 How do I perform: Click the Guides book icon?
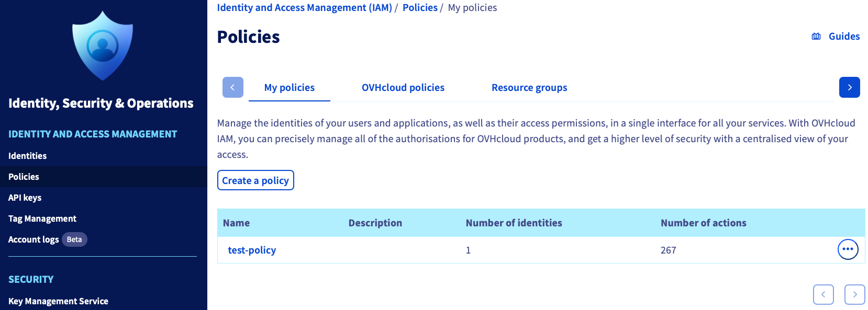(816, 37)
